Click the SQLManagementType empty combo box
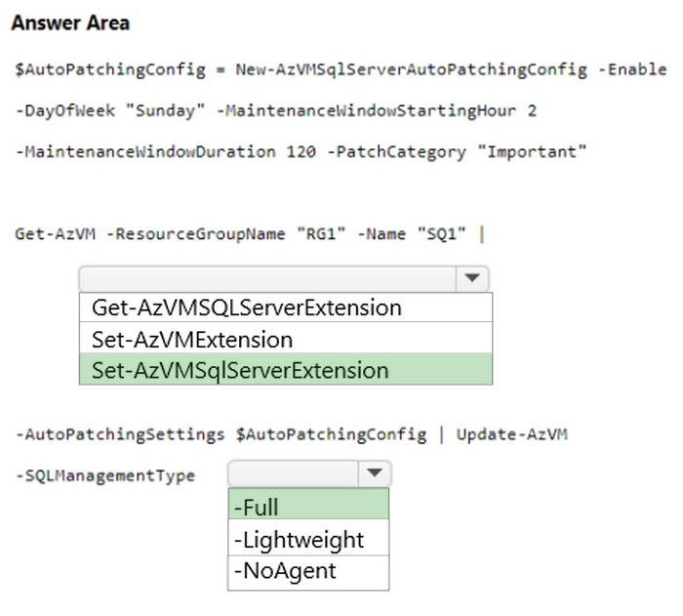The image size is (683, 616). (x=293, y=474)
